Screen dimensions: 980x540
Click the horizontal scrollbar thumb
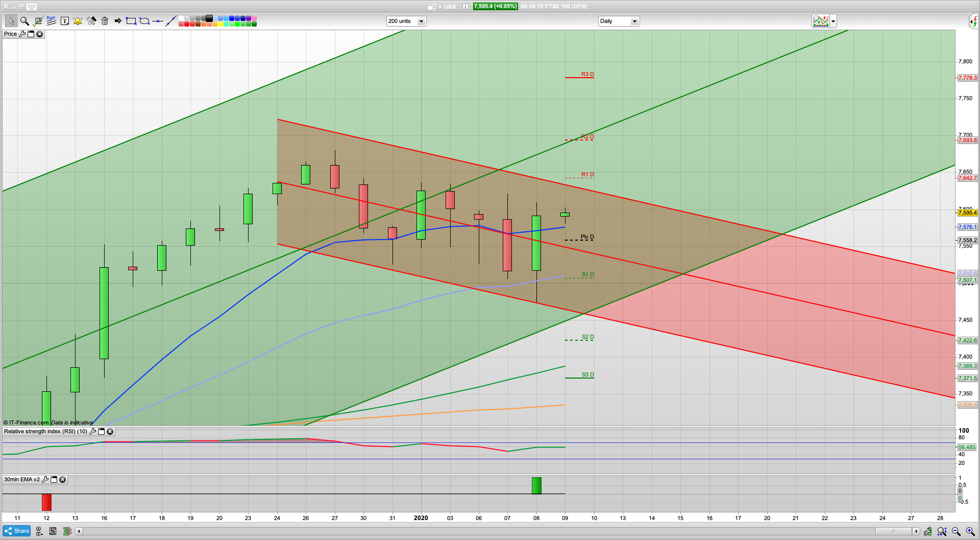(x=894, y=531)
